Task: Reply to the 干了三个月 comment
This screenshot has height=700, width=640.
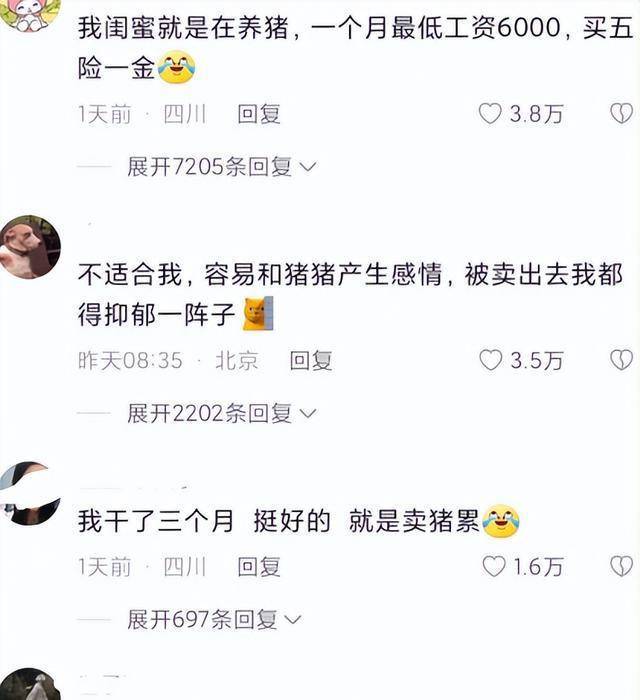Action: pos(259,567)
